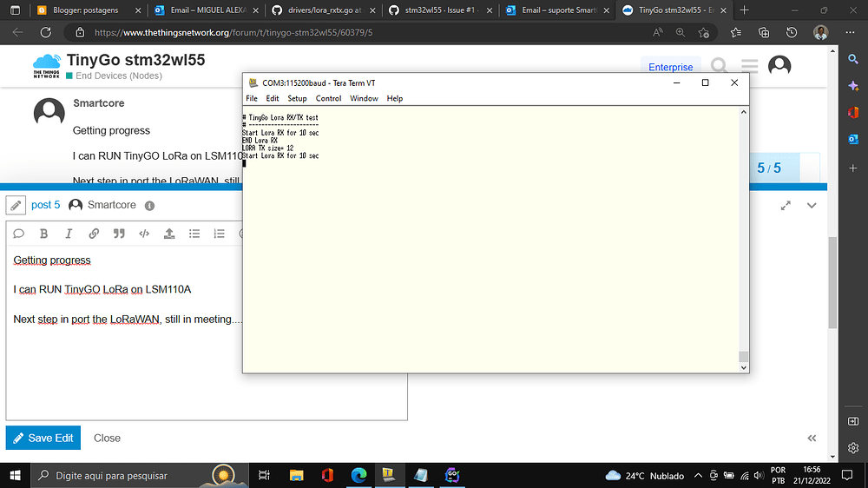Open the user avatar menu in the forum header
Screen dimensions: 868x488
click(779, 66)
